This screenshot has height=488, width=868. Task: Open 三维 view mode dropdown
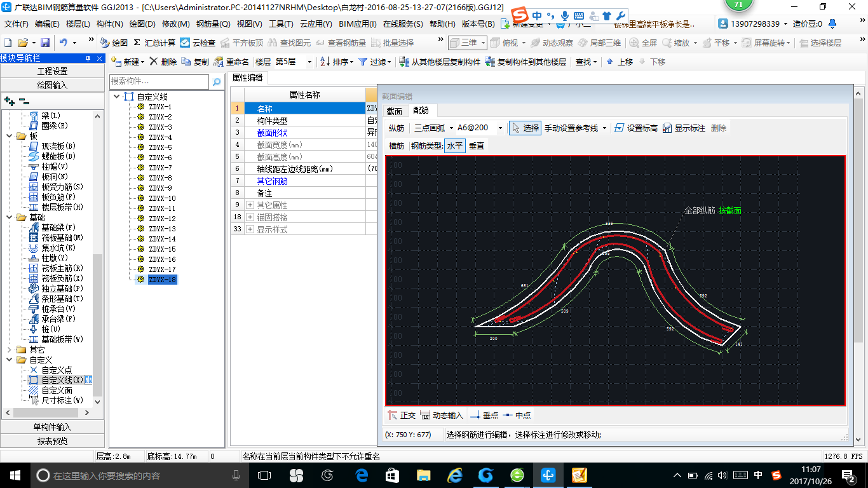pyautogui.click(x=483, y=43)
